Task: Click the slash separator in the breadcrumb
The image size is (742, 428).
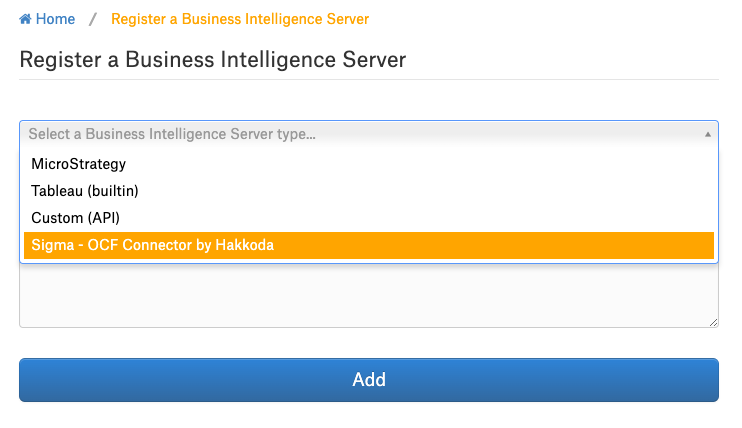Action: [93, 19]
